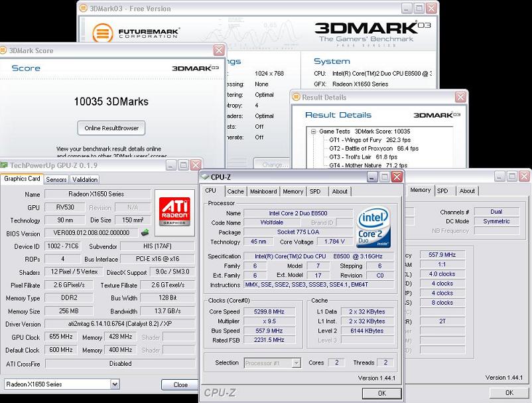532x403 pixels.
Task: Open the About tab in front CPU-Z
Action: tap(340, 191)
